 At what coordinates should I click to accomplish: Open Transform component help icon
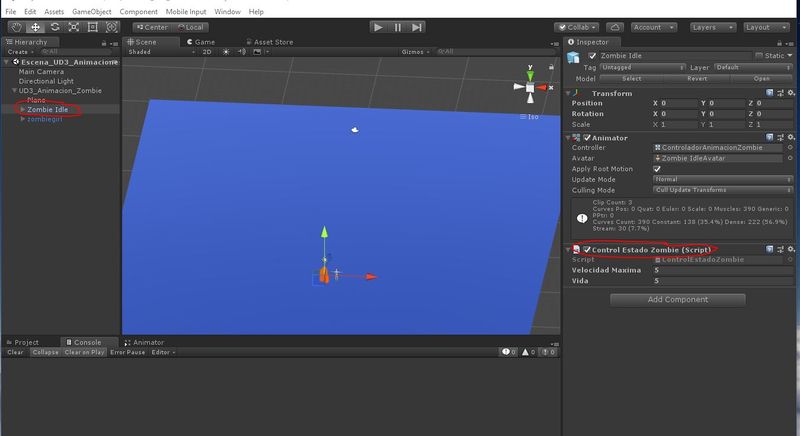[769, 93]
